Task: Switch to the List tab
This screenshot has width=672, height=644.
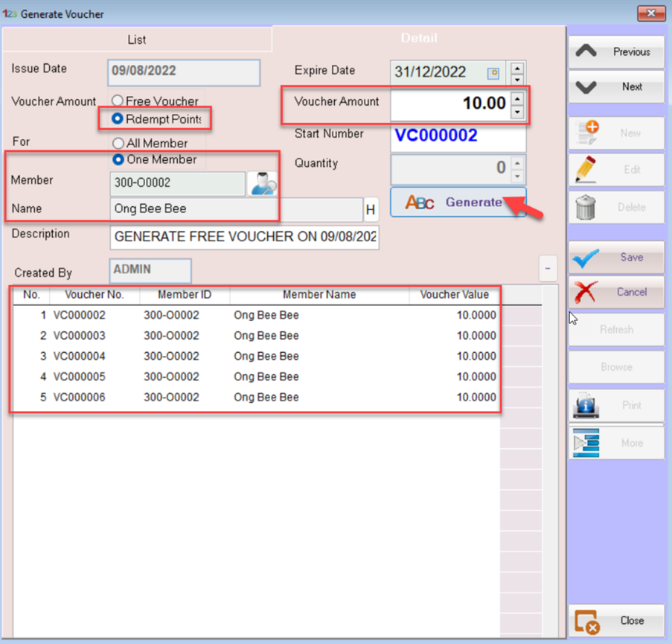Action: 137,39
